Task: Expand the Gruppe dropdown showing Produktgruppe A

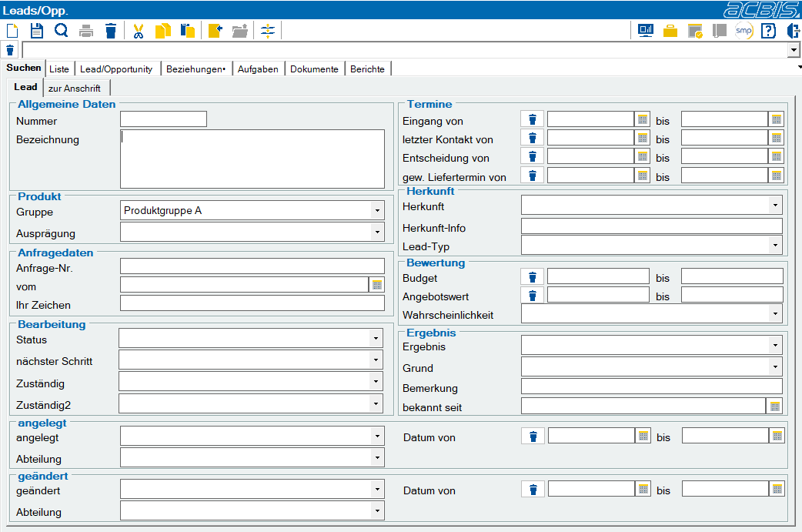Action: (x=377, y=210)
